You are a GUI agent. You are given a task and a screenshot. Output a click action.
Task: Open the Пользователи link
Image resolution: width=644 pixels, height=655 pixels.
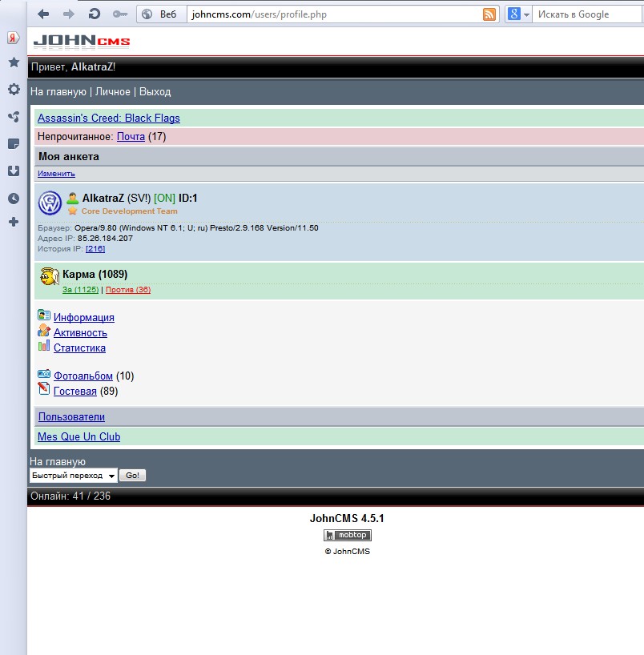tap(71, 417)
